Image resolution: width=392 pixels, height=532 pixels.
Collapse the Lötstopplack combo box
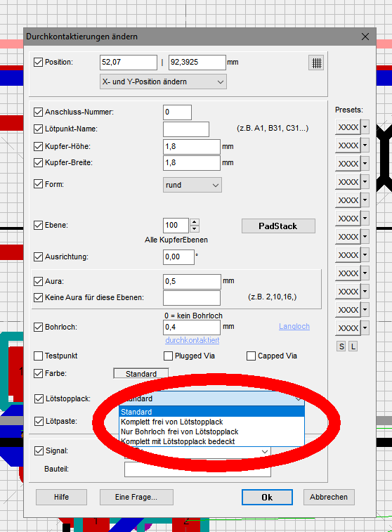click(212, 398)
